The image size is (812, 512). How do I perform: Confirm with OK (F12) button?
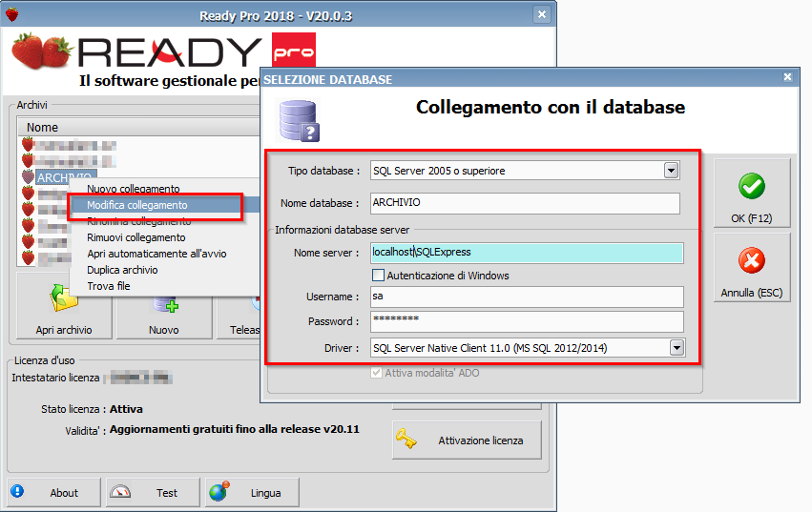tap(752, 194)
